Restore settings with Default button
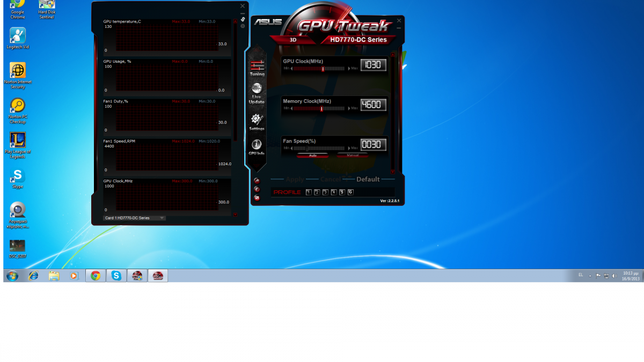The height and width of the screenshot is (362, 644). pyautogui.click(x=368, y=179)
